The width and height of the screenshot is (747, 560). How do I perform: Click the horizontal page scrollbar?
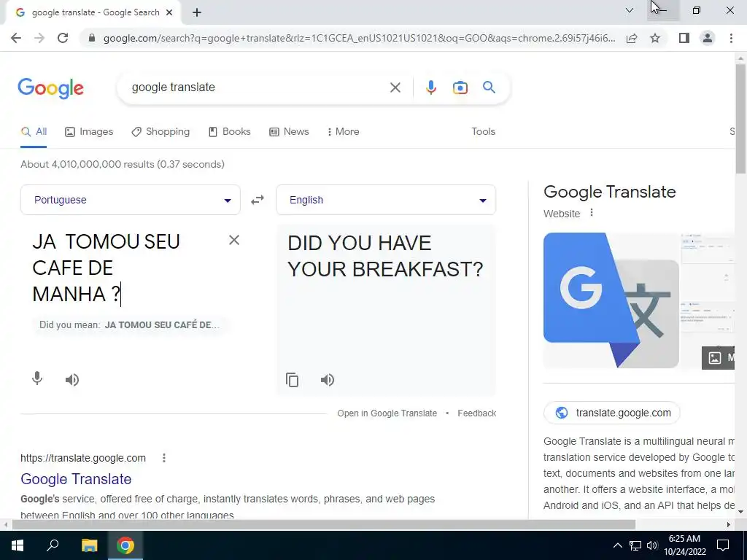(x=324, y=525)
